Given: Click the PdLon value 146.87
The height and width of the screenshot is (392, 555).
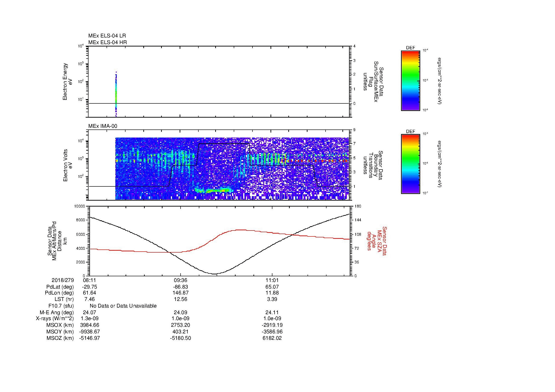Looking at the screenshot, I should coord(181,293).
